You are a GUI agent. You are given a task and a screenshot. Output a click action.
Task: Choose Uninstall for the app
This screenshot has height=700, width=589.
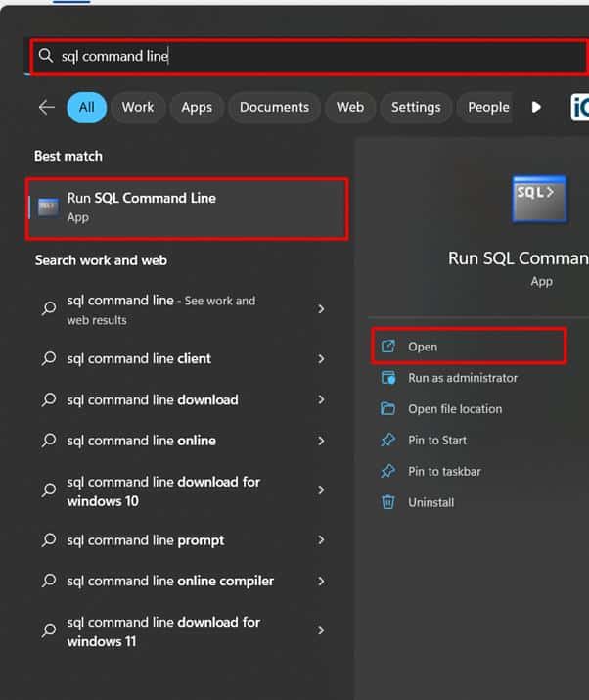[430, 502]
